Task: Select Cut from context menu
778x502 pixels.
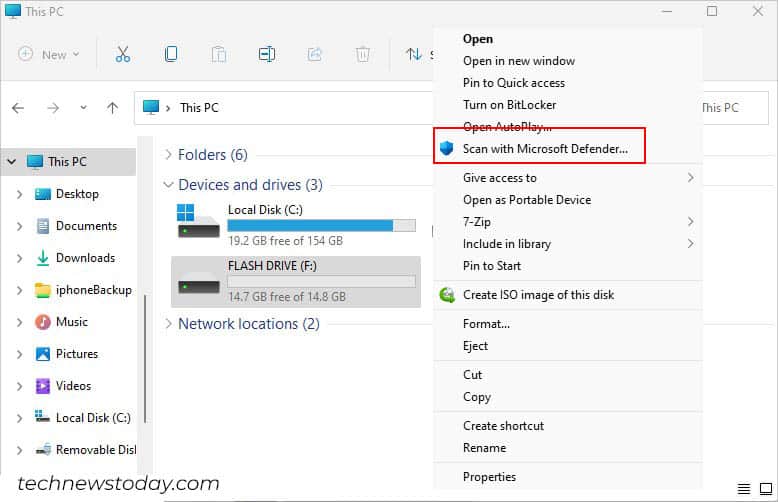Action: pos(568,375)
